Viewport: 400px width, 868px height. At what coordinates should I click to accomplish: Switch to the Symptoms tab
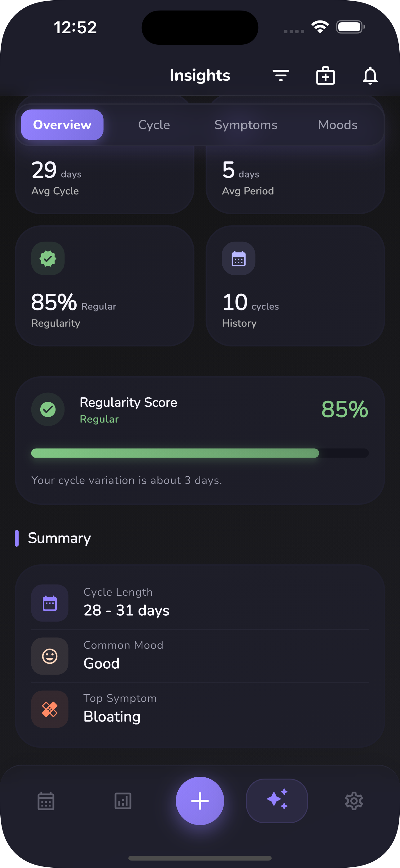tap(246, 125)
